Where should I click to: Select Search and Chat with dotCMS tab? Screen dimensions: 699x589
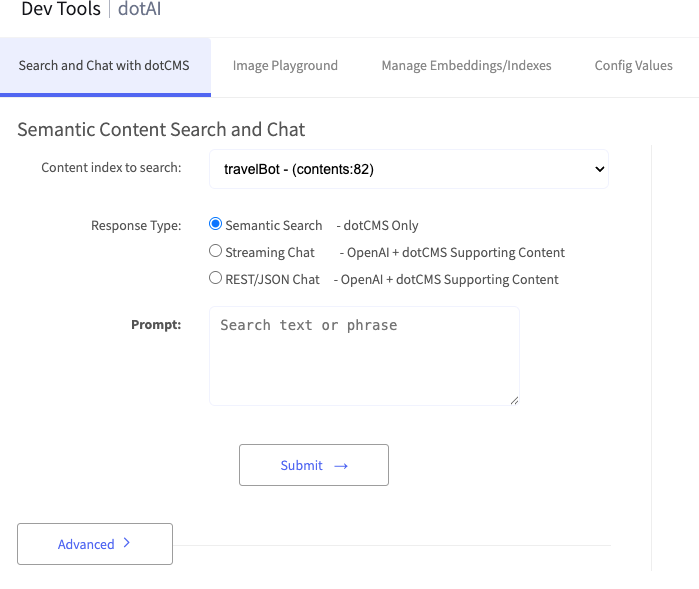pos(104,66)
